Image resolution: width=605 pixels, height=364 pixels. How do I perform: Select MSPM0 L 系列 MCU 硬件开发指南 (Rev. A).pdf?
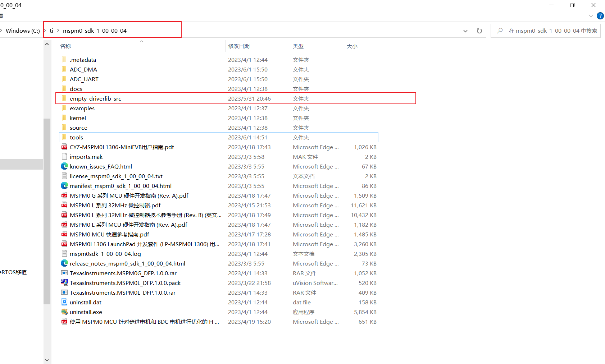[128, 225]
